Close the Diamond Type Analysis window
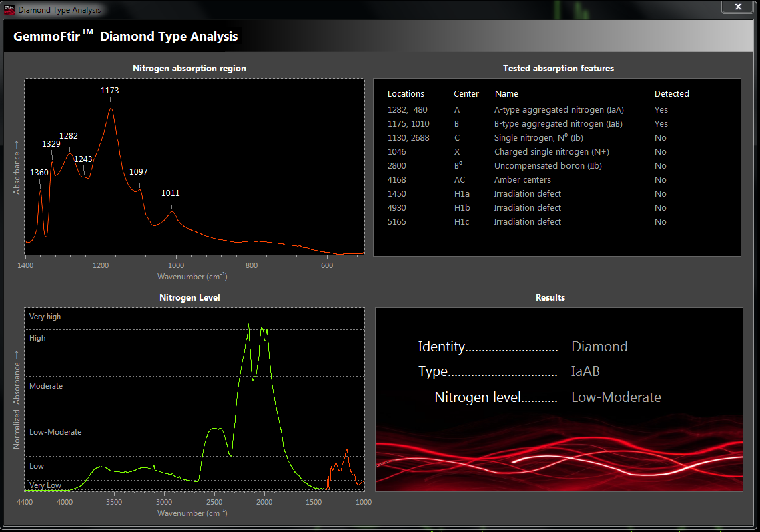This screenshot has height=532, width=760. (738, 7)
